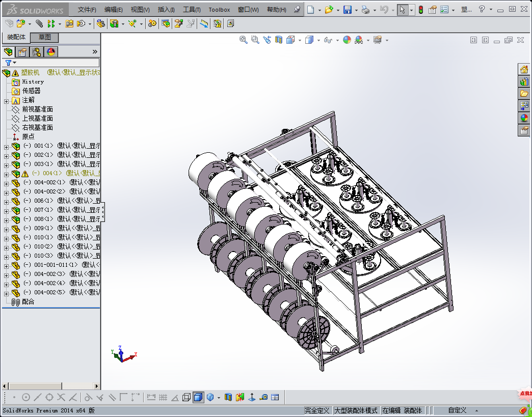Click the 自定义 units status button
532x417 pixels.
457,410
